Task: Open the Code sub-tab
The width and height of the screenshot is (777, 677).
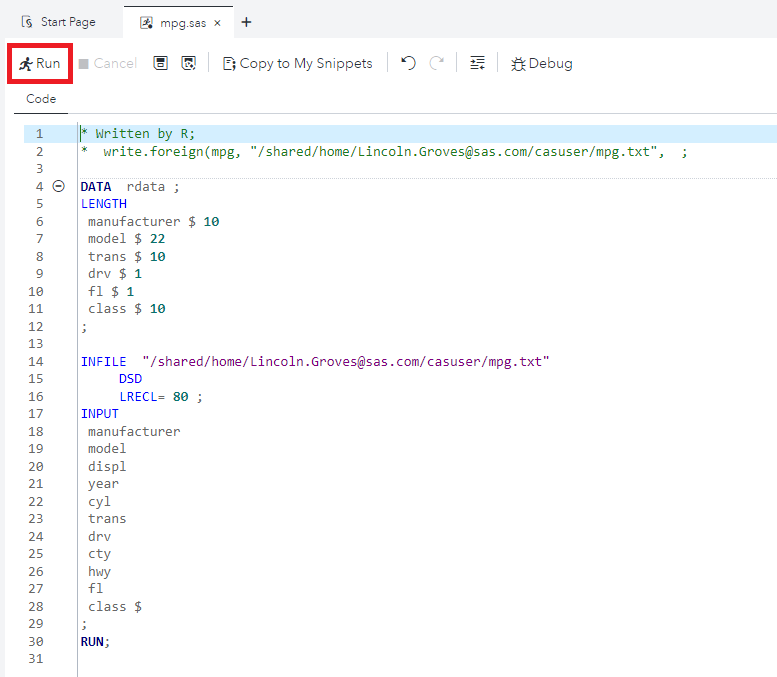Action: coord(41,99)
